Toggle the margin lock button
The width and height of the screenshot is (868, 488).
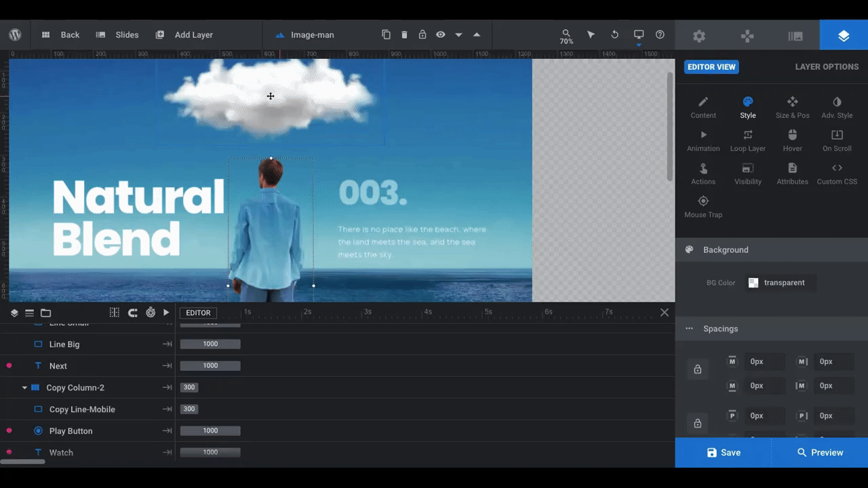coord(697,369)
